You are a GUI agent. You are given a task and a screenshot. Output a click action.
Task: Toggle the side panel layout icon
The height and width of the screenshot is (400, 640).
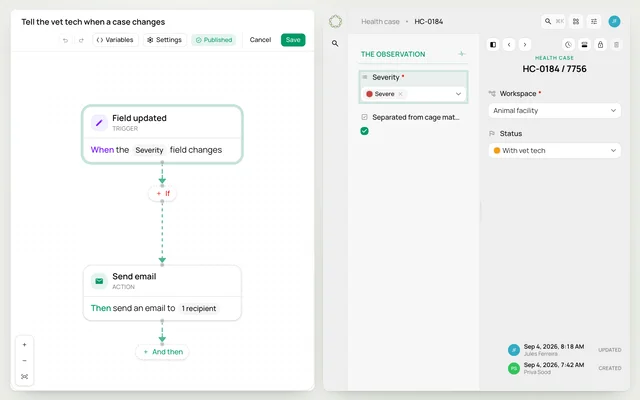pyautogui.click(x=493, y=44)
